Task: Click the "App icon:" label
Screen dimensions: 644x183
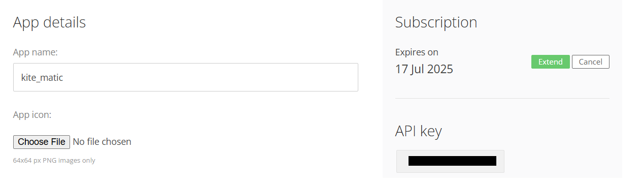Action: (32, 115)
